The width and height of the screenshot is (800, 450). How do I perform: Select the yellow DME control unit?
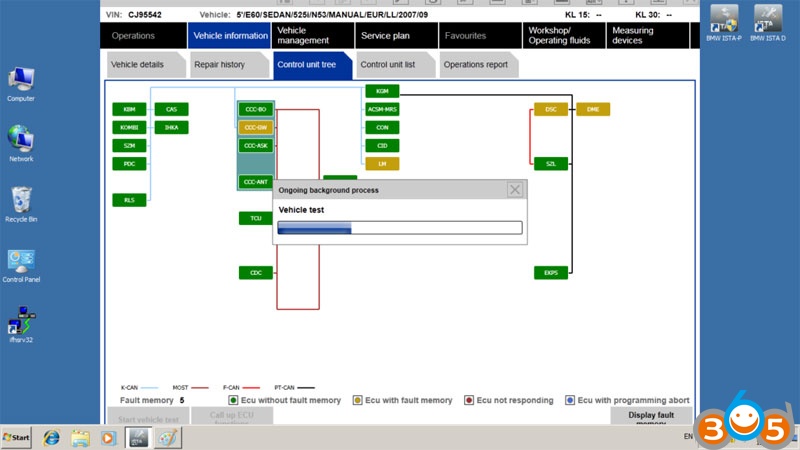click(x=593, y=109)
